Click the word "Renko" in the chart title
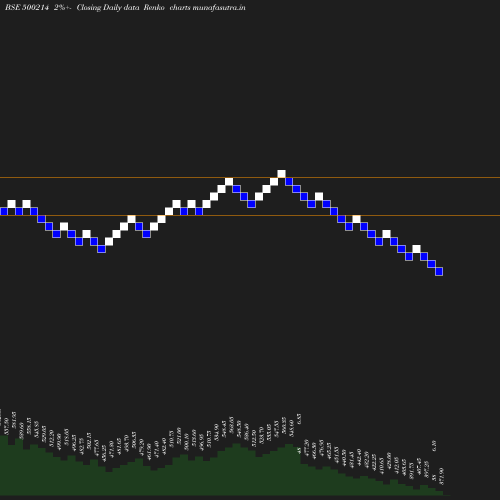Screen dimensions: 500x500 (x=154, y=7)
